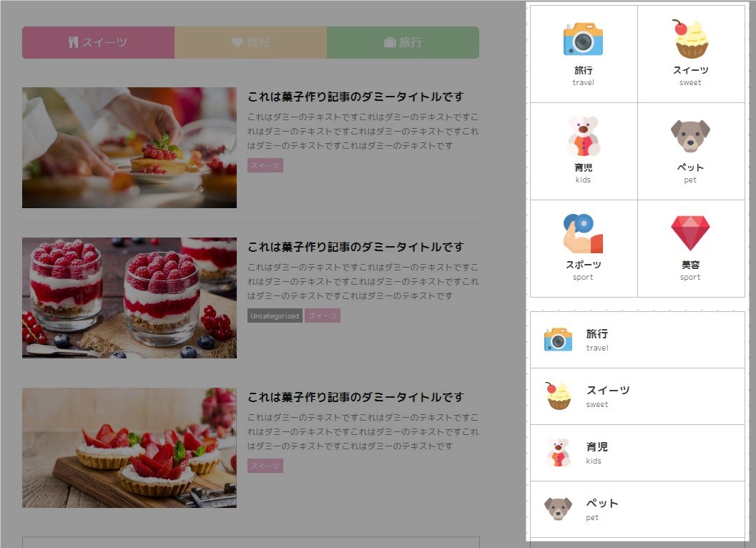Select the teddy bear kids icon in the grid

coord(583,137)
